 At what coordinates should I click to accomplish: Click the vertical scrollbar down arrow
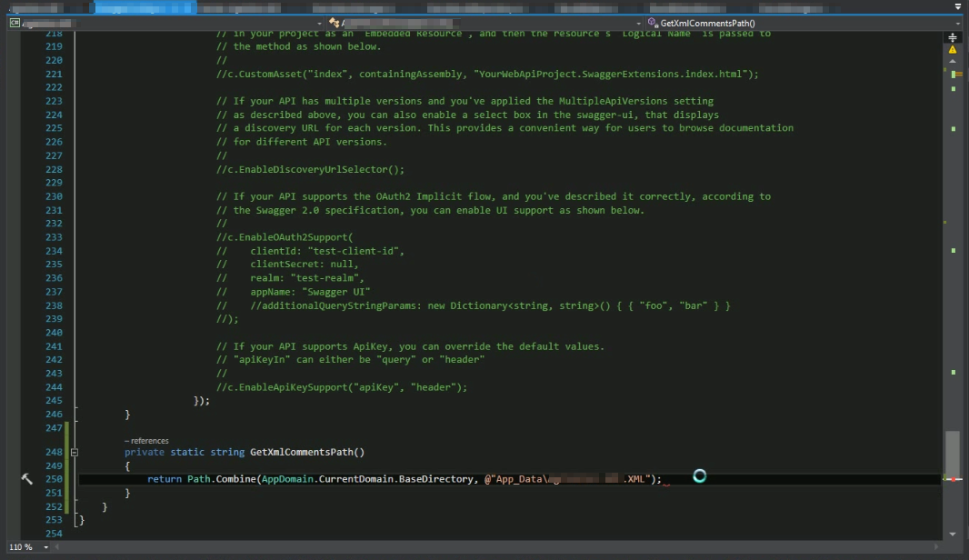click(953, 534)
